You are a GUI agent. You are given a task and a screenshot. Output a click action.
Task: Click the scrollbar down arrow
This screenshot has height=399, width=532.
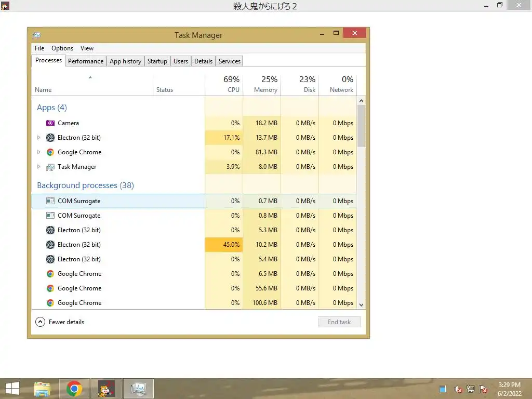pos(362,304)
